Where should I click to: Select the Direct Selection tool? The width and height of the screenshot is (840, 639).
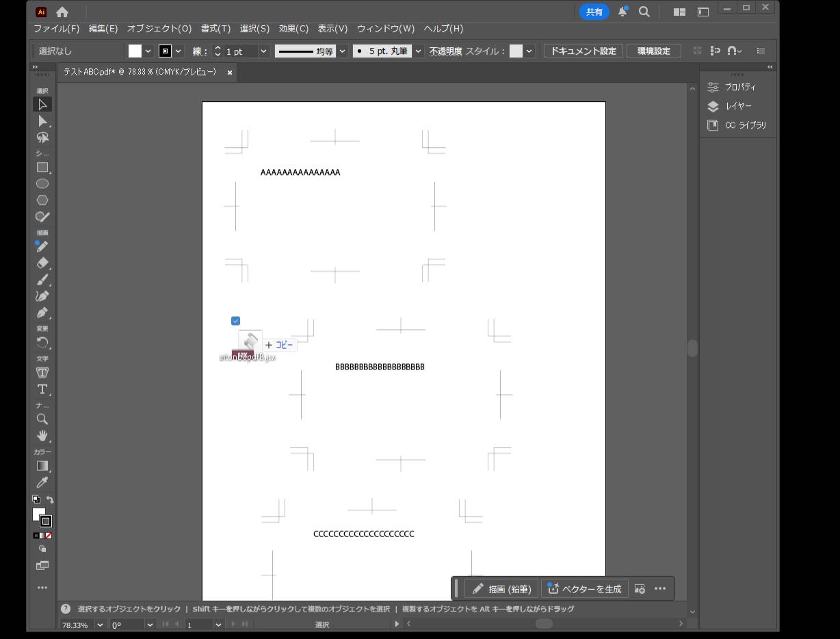(42, 121)
